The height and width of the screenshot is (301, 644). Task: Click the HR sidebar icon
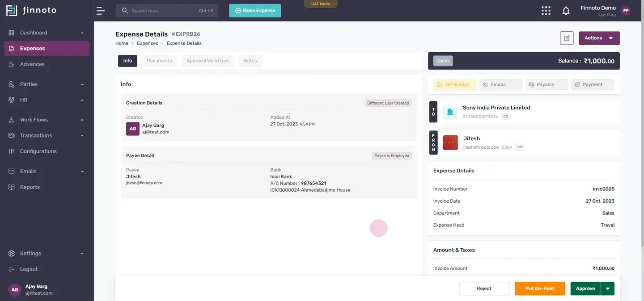[12, 100]
